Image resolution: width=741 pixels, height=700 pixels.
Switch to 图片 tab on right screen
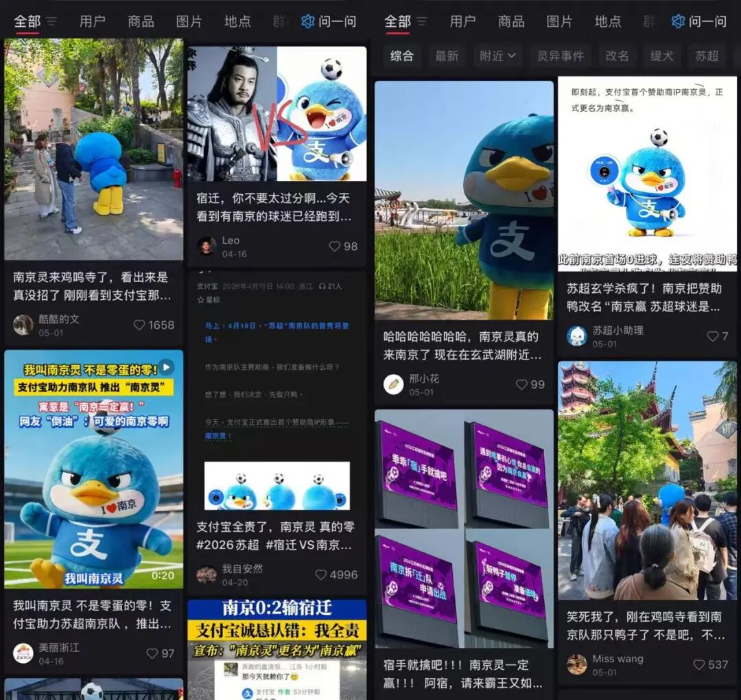[x=560, y=21]
